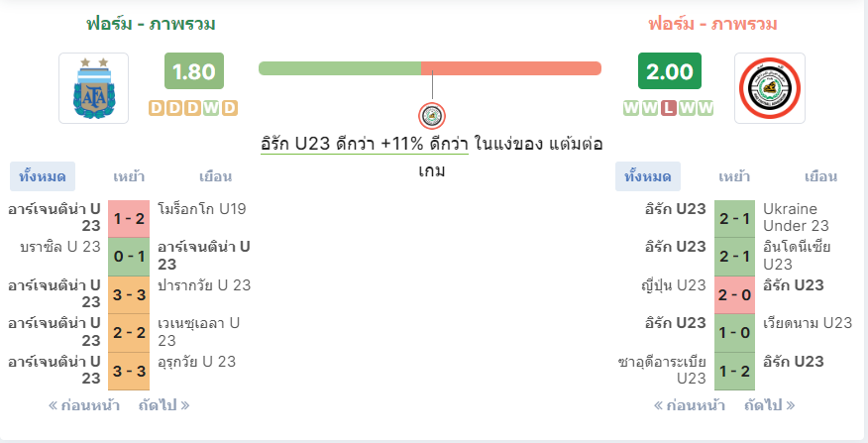This screenshot has height=443, width=868.
Task: Select the right เหย้า tab for Iraq
Action: [734, 176]
